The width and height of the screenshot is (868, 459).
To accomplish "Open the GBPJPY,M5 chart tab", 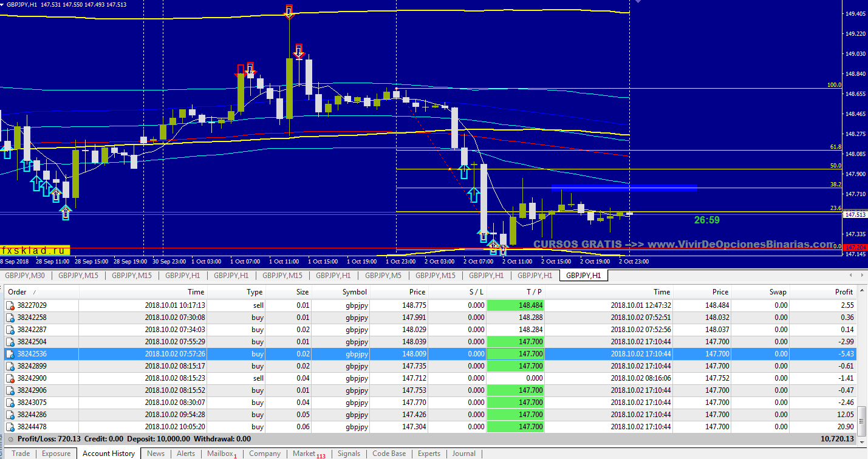I will [x=388, y=276].
